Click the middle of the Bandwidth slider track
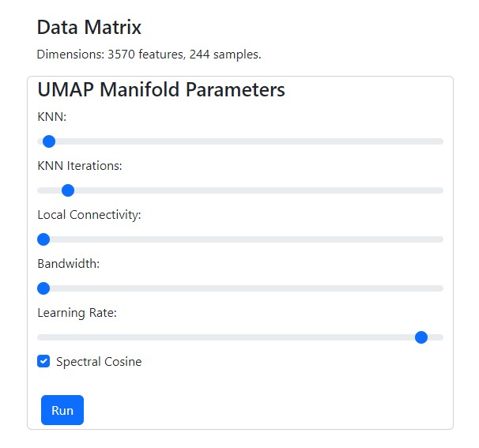The height and width of the screenshot is (448, 479). 240,288
